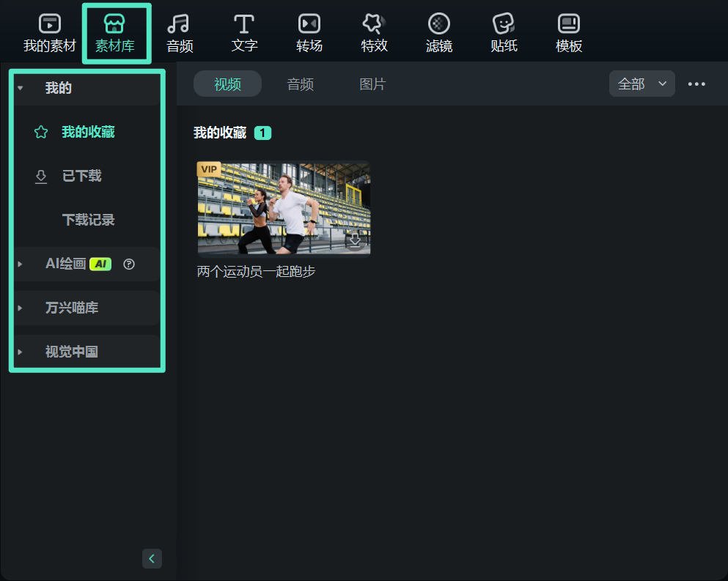Select the 文字 text tool
The width and height of the screenshot is (728, 581).
(244, 32)
